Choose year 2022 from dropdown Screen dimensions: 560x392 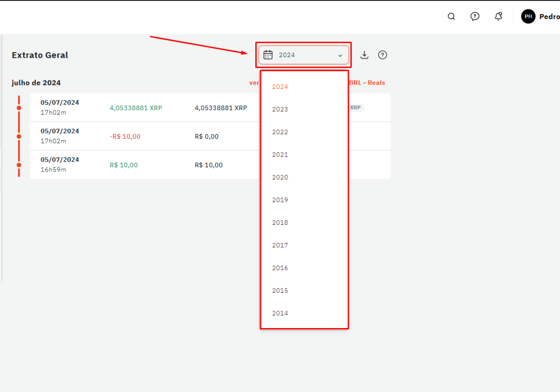click(x=280, y=132)
